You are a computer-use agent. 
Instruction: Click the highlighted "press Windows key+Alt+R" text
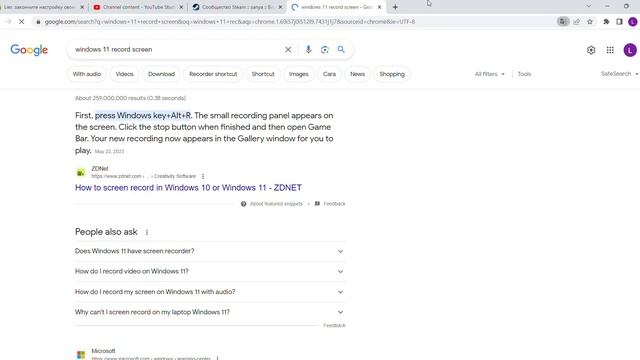click(x=143, y=116)
